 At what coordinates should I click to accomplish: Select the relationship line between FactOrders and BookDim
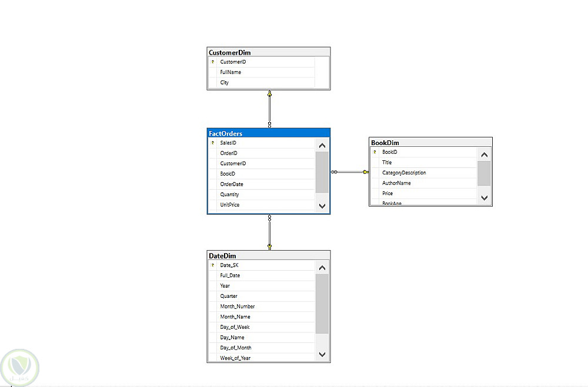tap(349, 172)
